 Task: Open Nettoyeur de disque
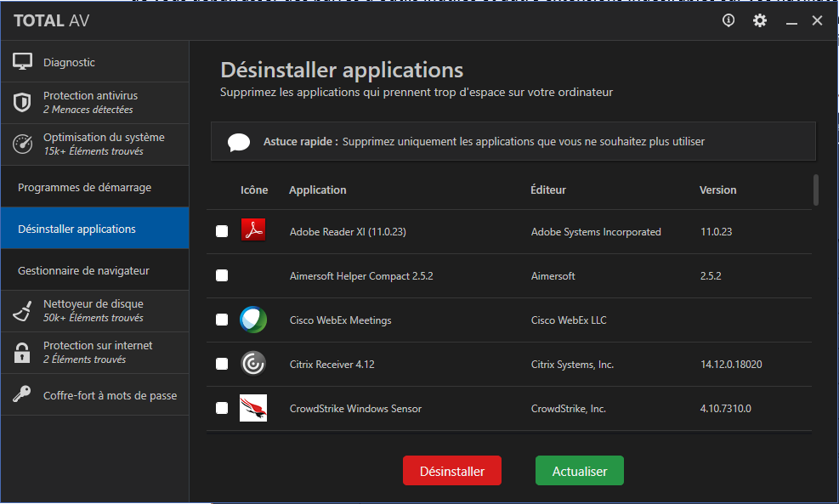pyautogui.click(x=94, y=311)
